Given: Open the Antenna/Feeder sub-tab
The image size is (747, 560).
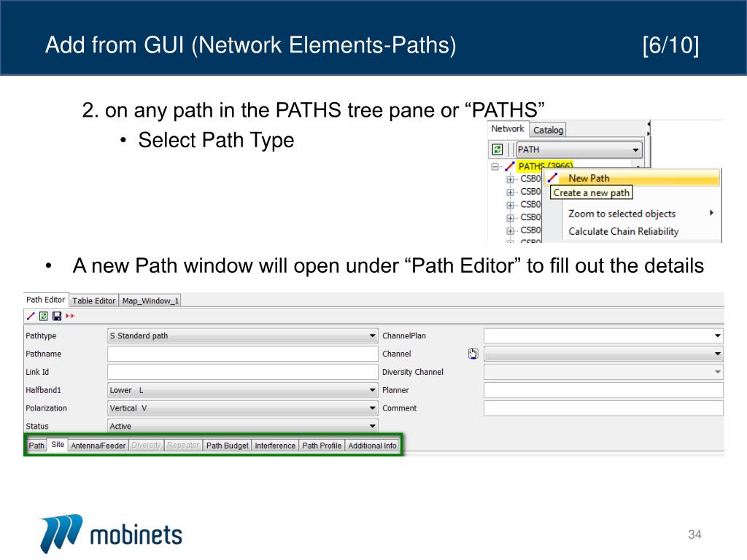Looking at the screenshot, I should click(x=98, y=446).
